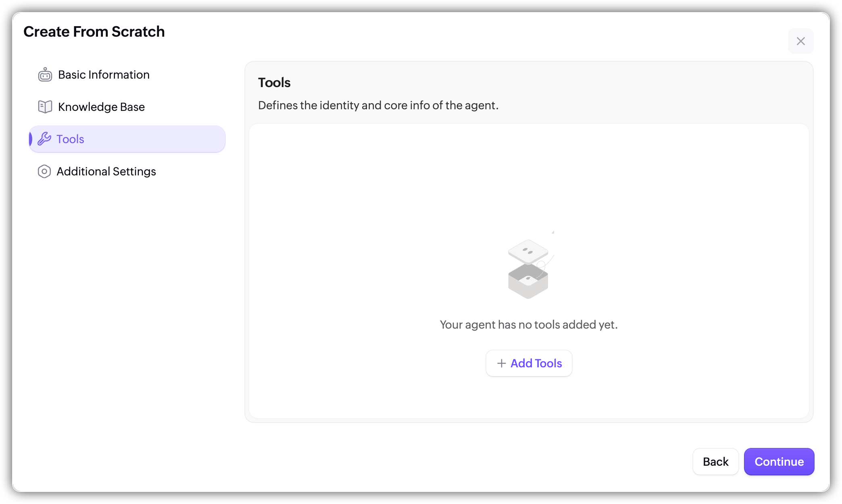842x504 pixels.
Task: Click the wrench icon in the sidebar
Action: click(x=44, y=139)
